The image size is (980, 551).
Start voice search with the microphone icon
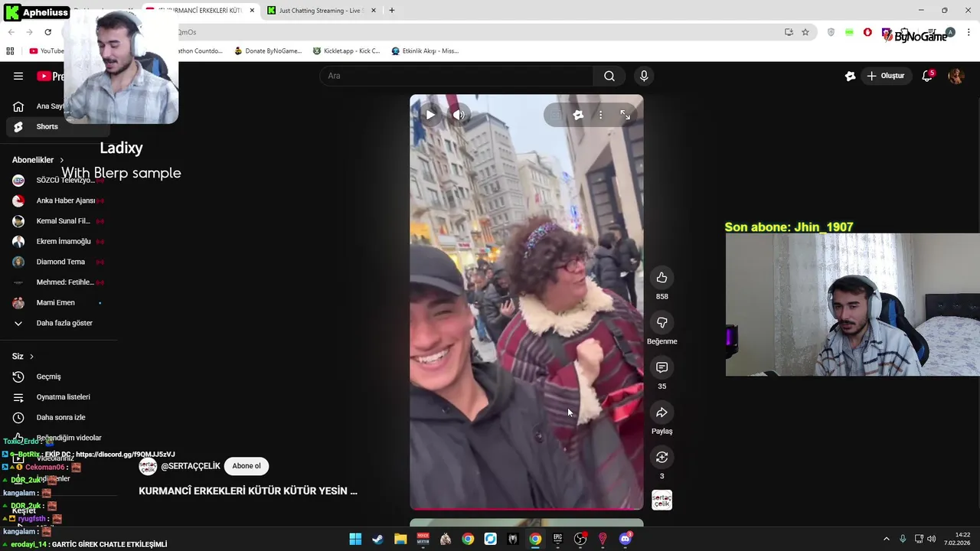[x=644, y=76]
